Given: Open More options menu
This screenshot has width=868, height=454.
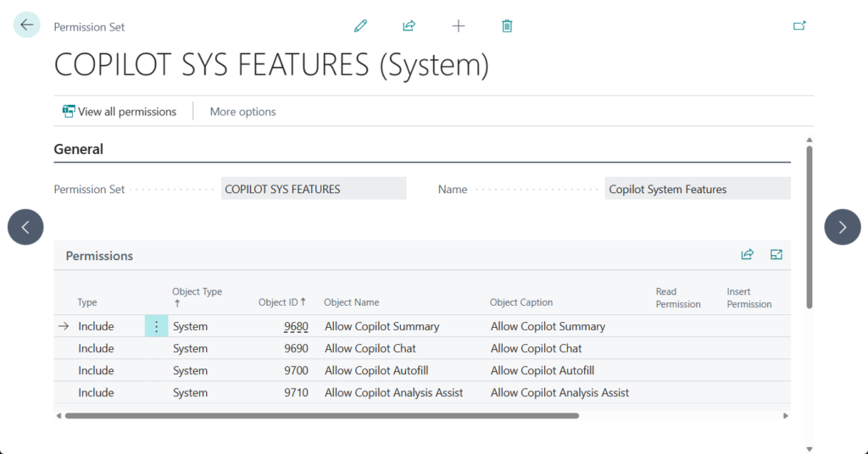Looking at the screenshot, I should coord(242,112).
